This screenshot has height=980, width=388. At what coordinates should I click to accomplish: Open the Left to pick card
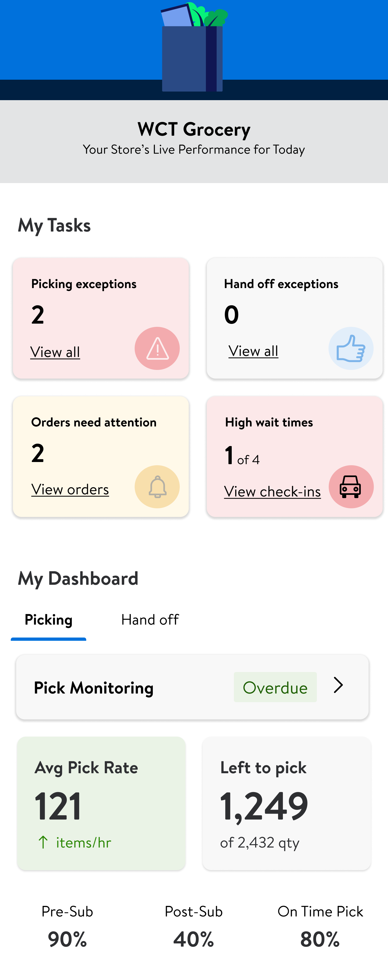[286, 803]
